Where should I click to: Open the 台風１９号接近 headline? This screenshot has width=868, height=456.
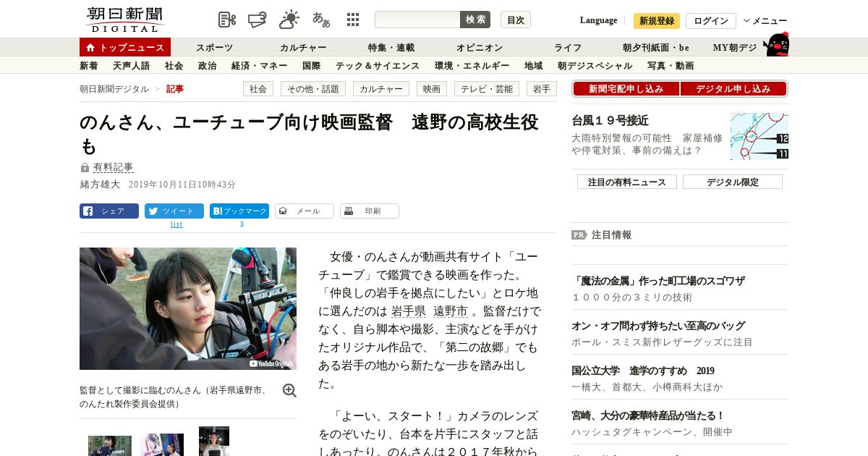(610, 121)
